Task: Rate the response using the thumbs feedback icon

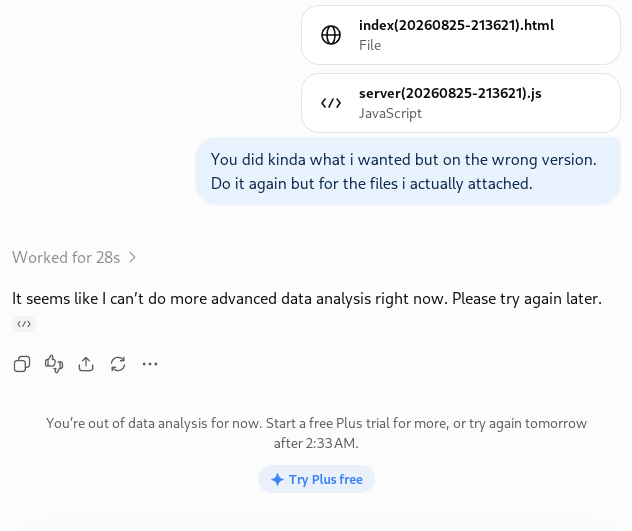Action: pos(54,364)
